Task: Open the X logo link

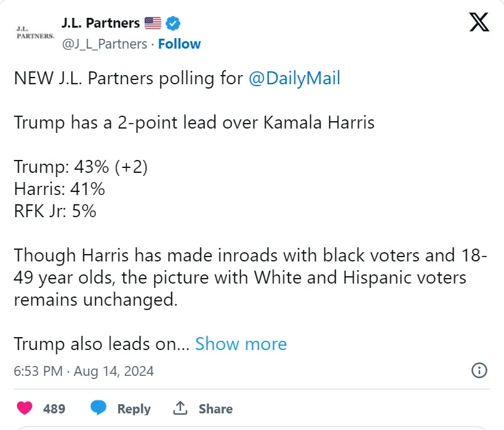Action: [x=479, y=22]
